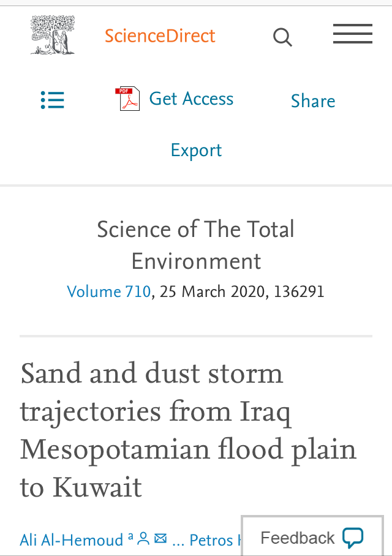Open the Science of The Total Environment journal page
This screenshot has width=392, height=556.
[196, 245]
